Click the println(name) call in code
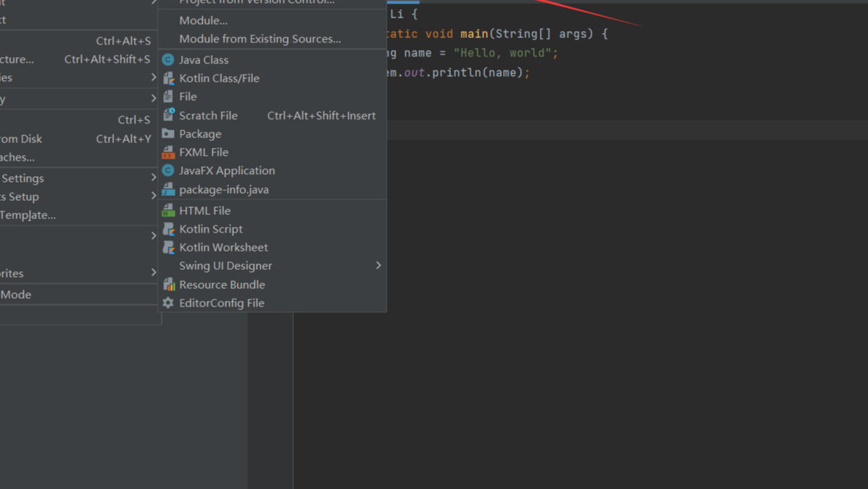 coord(478,73)
